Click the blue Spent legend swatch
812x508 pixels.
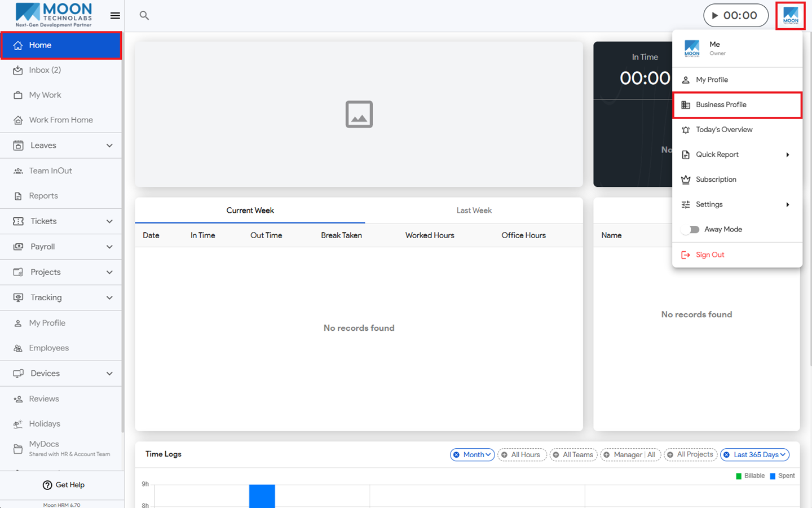pos(773,476)
